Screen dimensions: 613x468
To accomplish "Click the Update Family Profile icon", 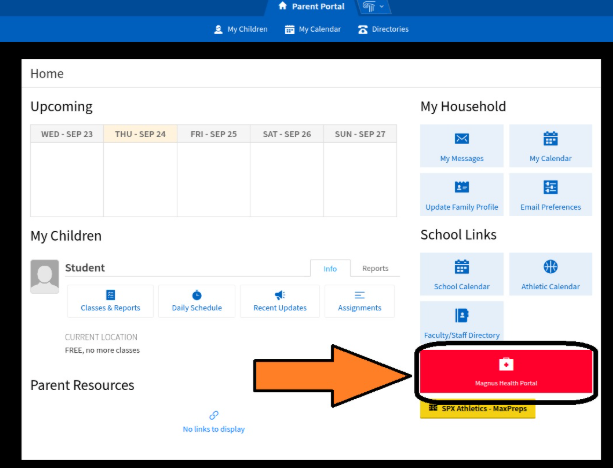I will 462,187.
